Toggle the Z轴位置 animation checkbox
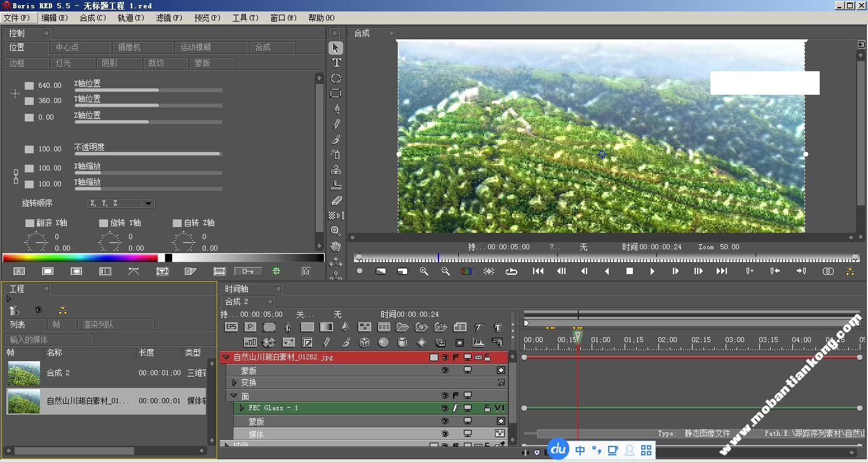Screen dimensions: 868x463 click(x=29, y=117)
